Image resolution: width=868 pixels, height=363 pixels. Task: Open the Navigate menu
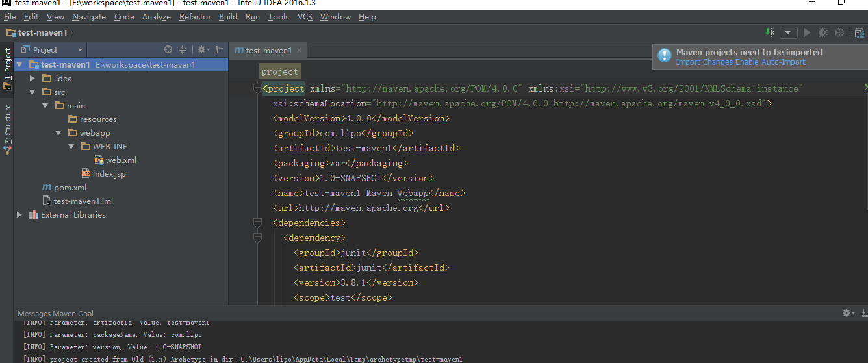point(89,17)
